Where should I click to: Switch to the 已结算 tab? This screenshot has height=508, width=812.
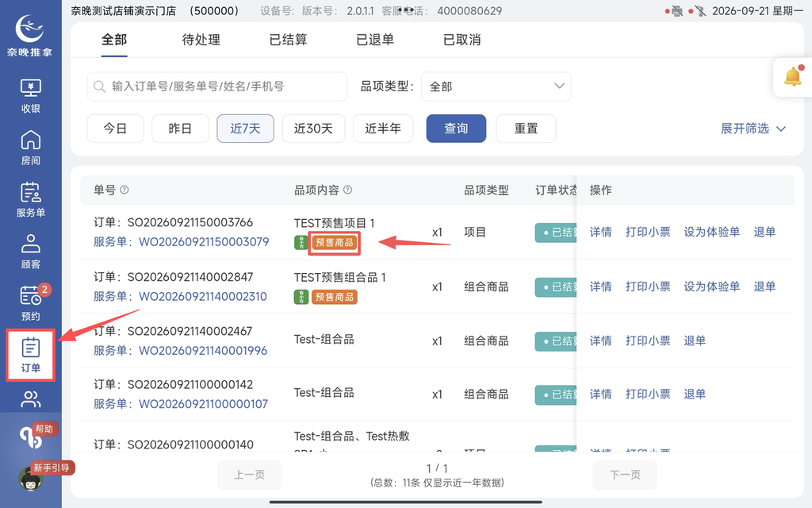click(x=288, y=40)
